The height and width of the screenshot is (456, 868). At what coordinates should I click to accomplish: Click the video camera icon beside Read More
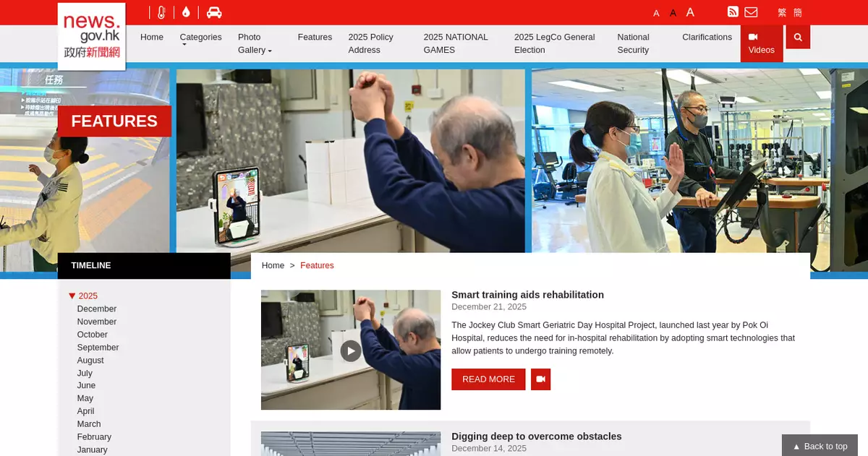pos(540,379)
